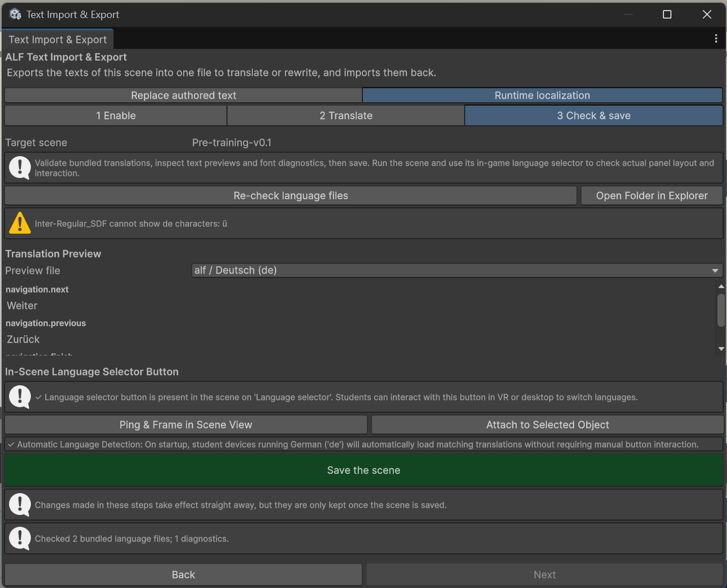Close the Text Import & Export window
This screenshot has width=727, height=588.
707,14
